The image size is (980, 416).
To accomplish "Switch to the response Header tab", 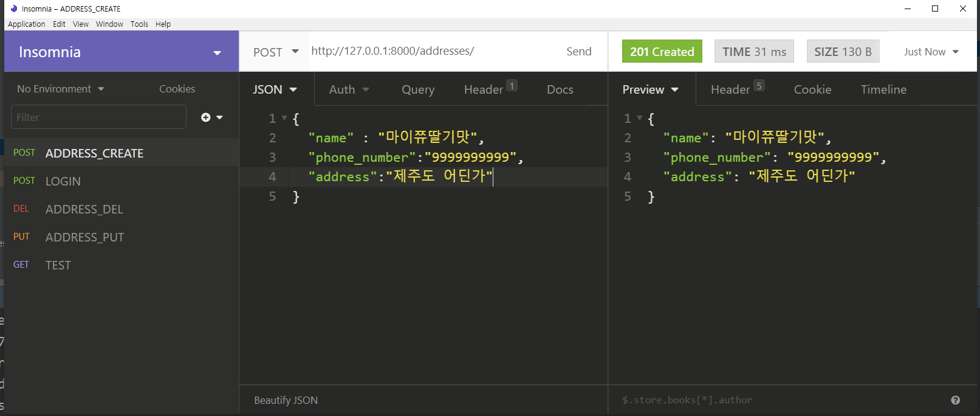I will pos(737,89).
